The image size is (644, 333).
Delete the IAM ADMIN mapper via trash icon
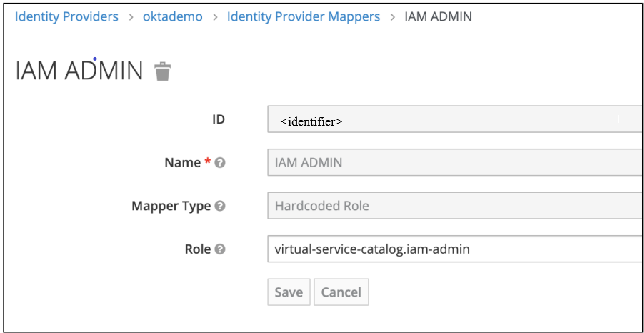(163, 71)
